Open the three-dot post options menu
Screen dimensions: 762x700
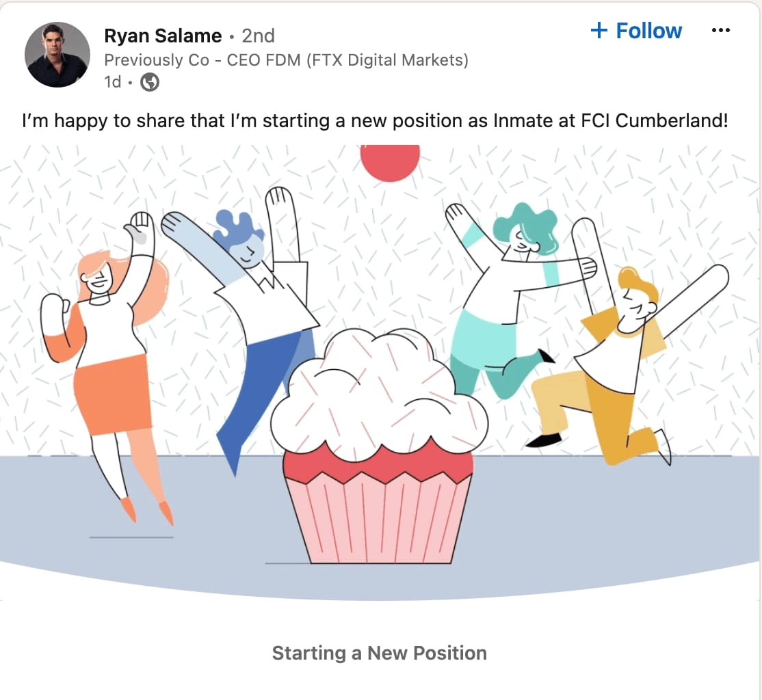coord(720,30)
